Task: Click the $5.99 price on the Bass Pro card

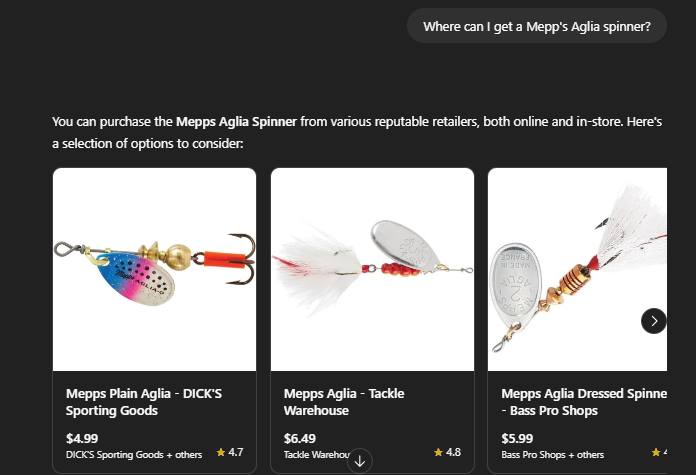Action: pyautogui.click(x=518, y=438)
